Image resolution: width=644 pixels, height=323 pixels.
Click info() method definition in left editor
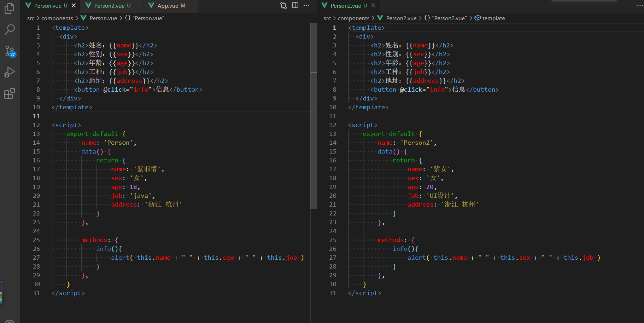point(109,249)
